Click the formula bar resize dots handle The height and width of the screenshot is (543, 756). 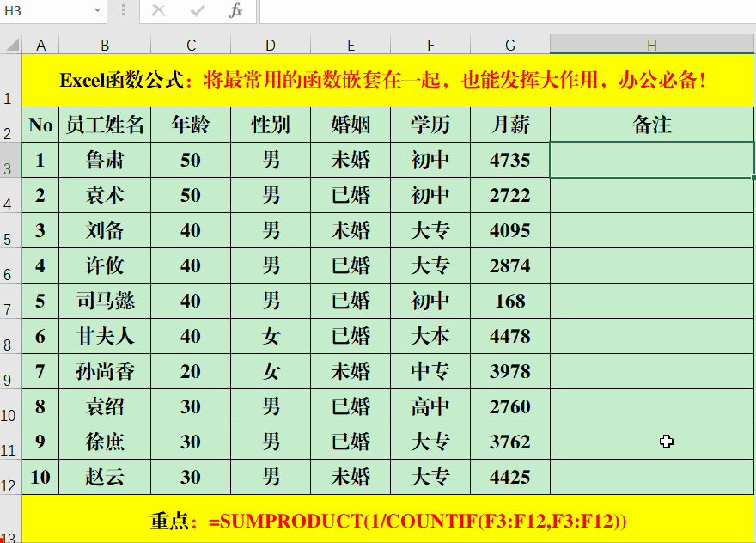point(123,10)
